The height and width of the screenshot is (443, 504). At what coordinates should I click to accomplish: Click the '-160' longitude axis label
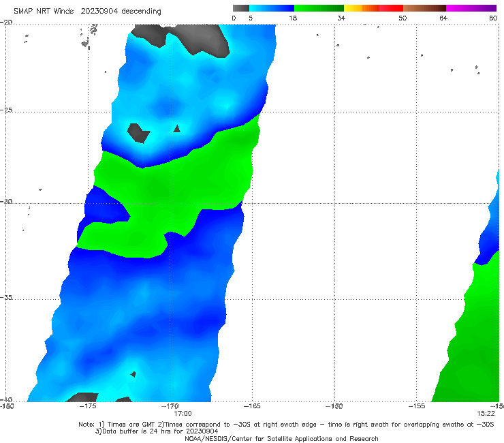pos(334,406)
